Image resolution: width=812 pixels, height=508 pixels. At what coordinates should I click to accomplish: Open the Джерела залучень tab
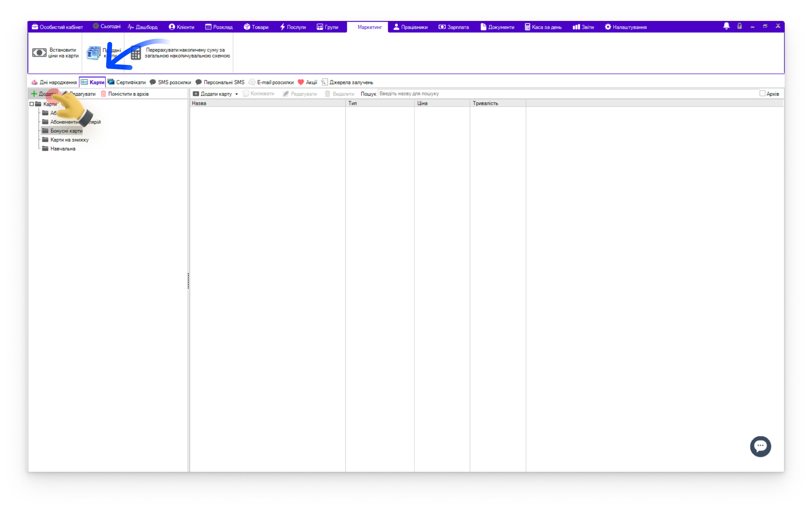click(x=347, y=82)
